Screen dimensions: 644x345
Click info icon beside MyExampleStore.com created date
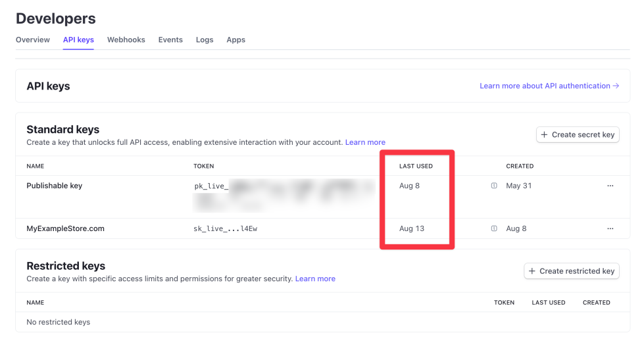(493, 228)
